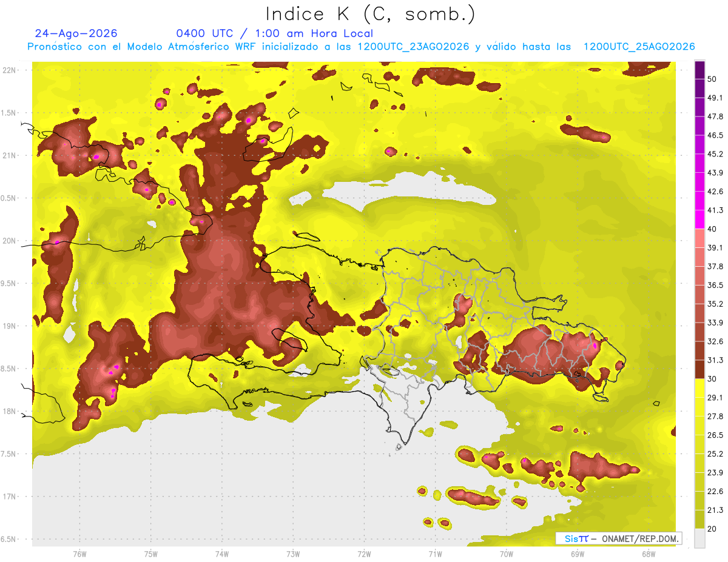The image size is (728, 562).
Task: Click colorbar label "49.1"
Action: click(715, 98)
